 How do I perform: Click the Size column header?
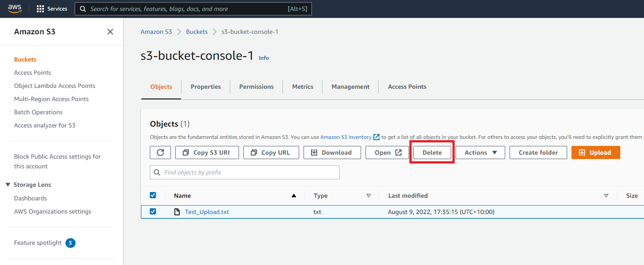[x=632, y=196]
